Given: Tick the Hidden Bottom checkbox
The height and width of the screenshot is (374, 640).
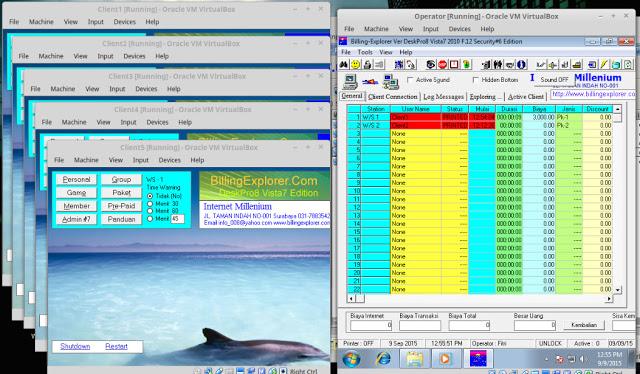Looking at the screenshot, I should (x=476, y=80).
